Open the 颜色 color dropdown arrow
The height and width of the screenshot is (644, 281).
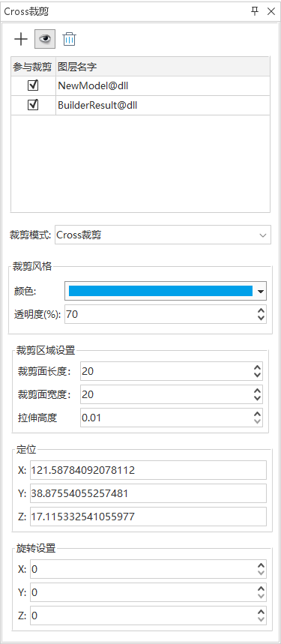coord(261,292)
